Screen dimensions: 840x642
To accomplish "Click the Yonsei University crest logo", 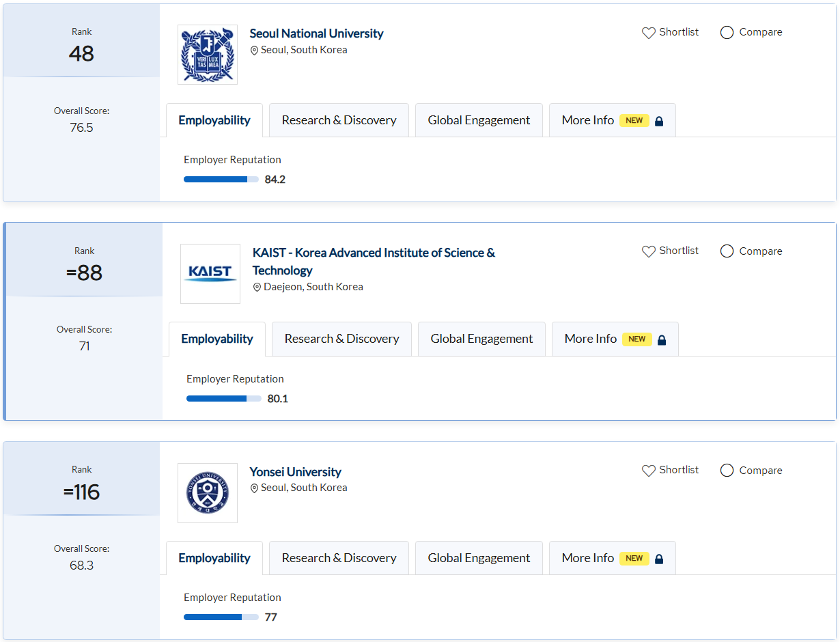I will 208,493.
